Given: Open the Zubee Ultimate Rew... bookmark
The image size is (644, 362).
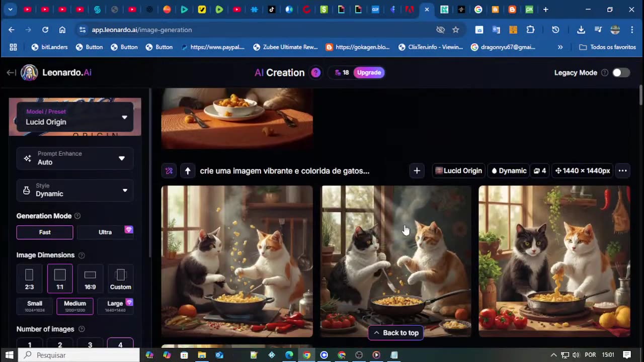Looking at the screenshot, I should click(x=285, y=47).
